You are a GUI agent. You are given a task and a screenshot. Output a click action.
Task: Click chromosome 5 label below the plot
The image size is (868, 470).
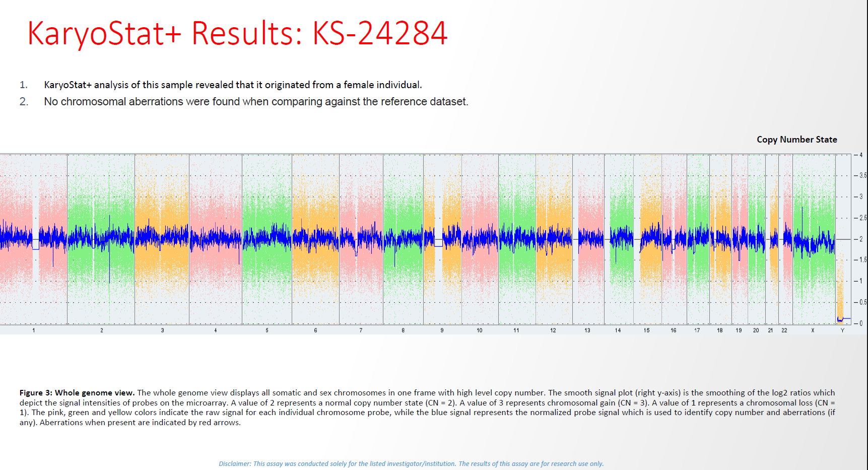click(267, 330)
